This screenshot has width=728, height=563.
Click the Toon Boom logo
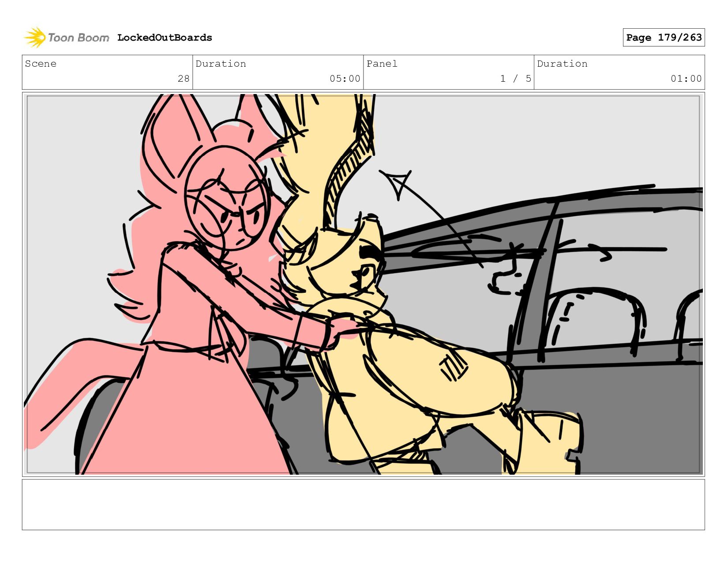[x=66, y=38]
